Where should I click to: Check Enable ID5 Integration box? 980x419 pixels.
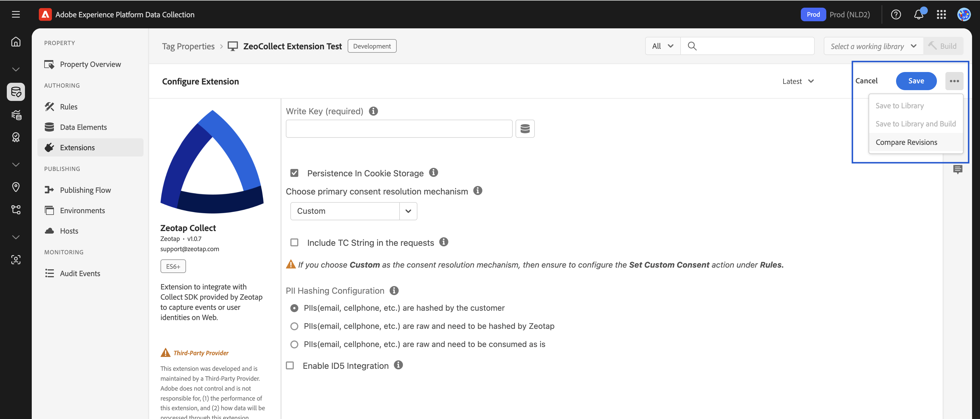pos(290,365)
